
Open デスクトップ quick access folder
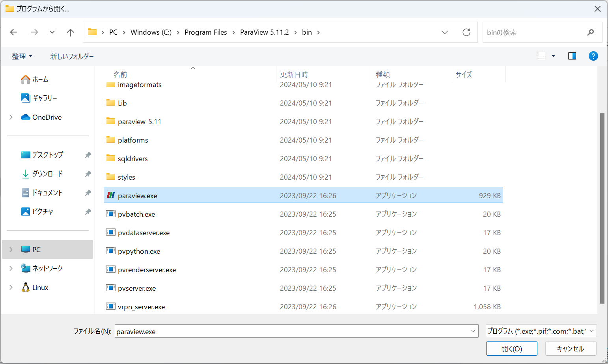pyautogui.click(x=48, y=155)
